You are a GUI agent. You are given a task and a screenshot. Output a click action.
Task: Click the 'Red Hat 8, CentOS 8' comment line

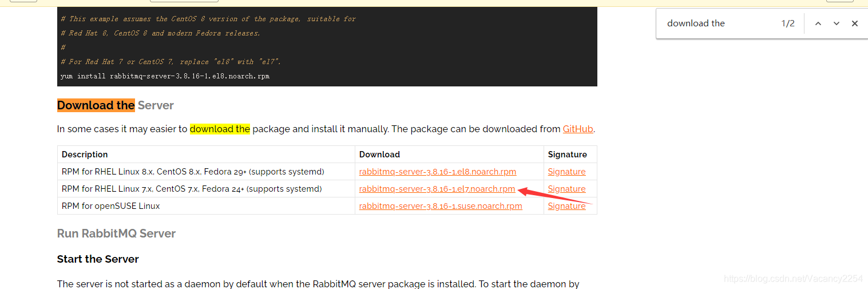click(160, 33)
